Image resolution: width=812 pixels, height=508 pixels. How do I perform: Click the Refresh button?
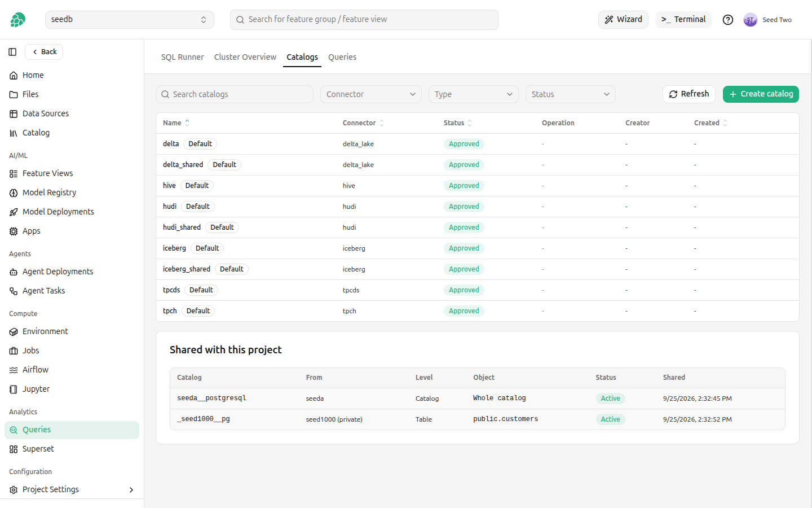(x=689, y=94)
